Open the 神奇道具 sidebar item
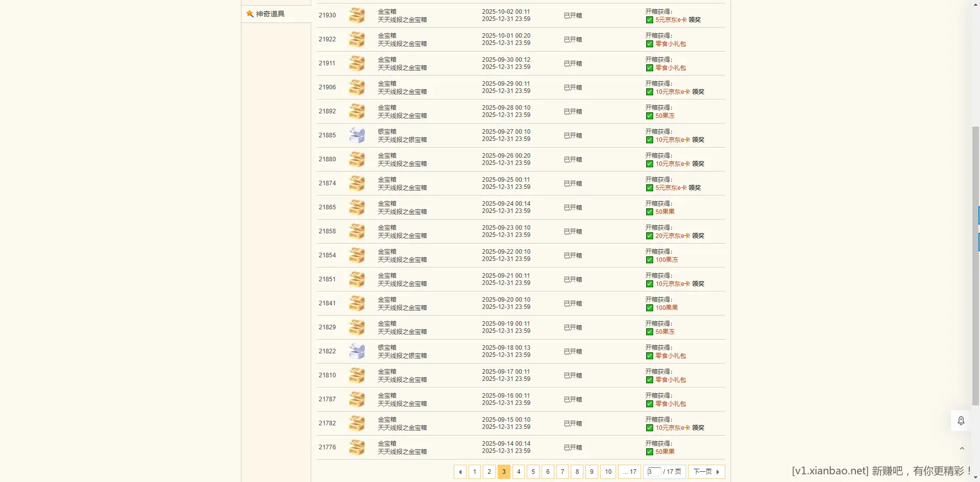Image resolution: width=980 pixels, height=482 pixels. point(270,14)
